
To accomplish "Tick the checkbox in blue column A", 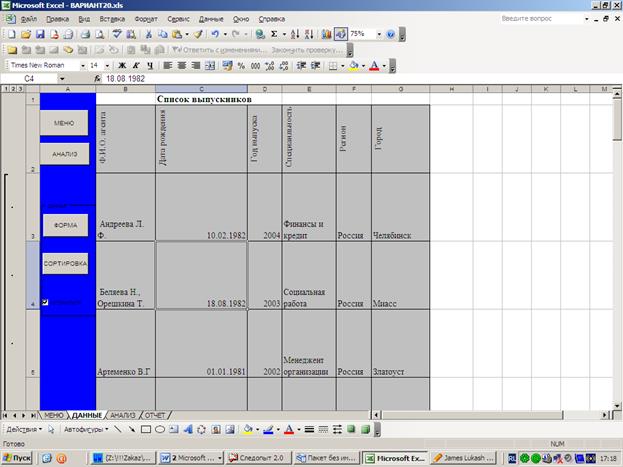I will pos(45,302).
